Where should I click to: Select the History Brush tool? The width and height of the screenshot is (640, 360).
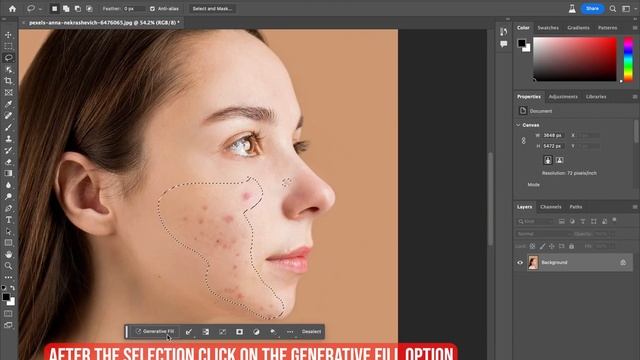pyautogui.click(x=8, y=150)
